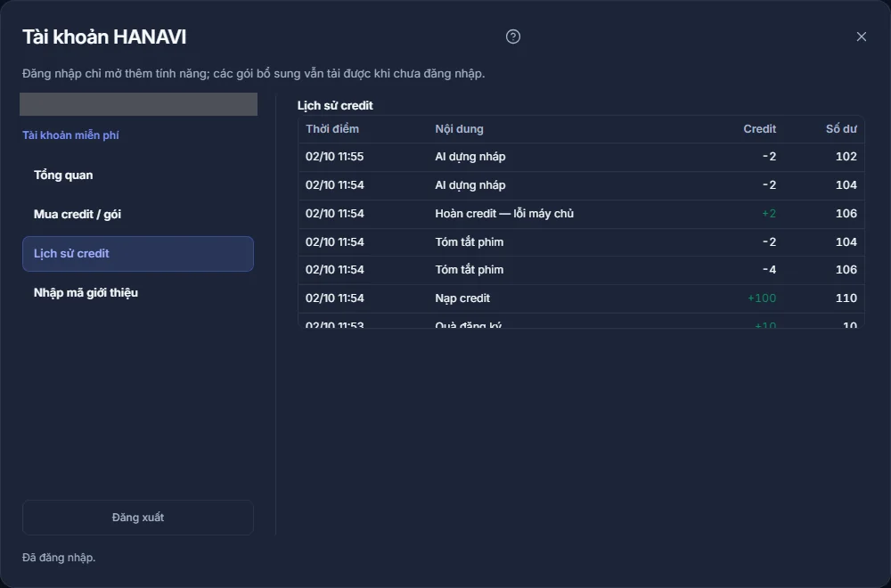Click the balance value 110
The width and height of the screenshot is (891, 588).
(846, 298)
